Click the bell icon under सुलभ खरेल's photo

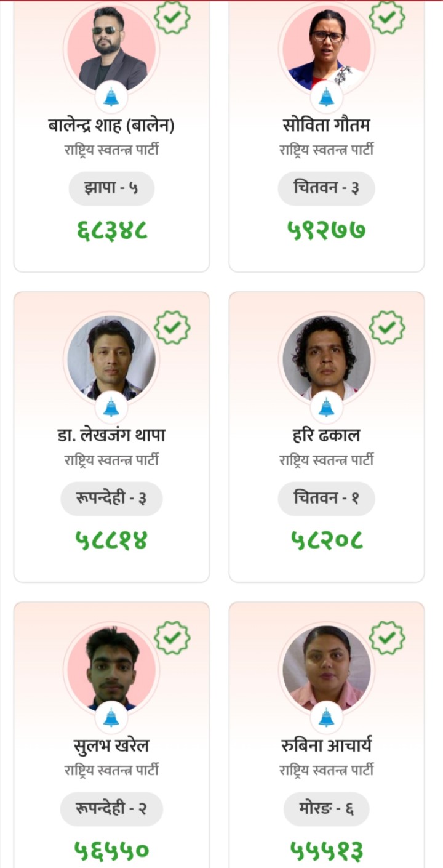click(111, 718)
